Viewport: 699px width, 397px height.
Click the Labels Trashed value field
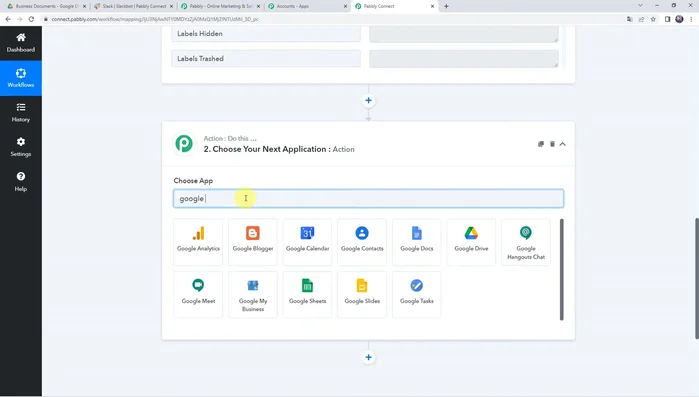[x=464, y=59]
